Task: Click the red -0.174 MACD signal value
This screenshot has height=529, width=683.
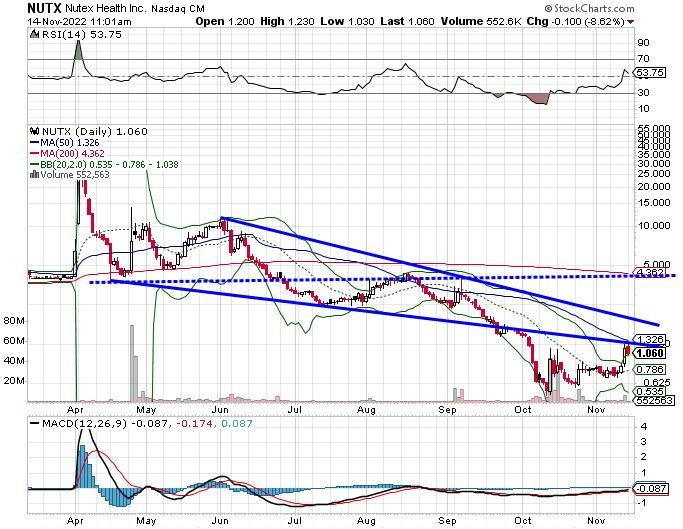Action: coord(195,424)
